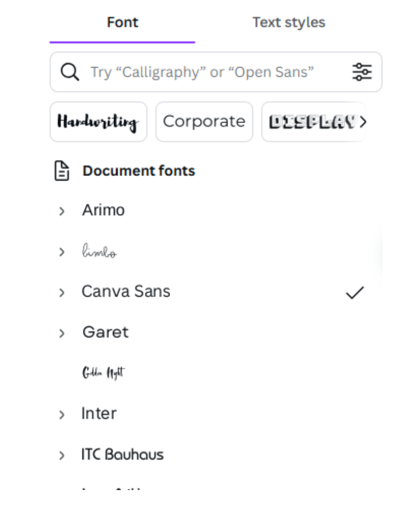The width and height of the screenshot is (420, 516).
Task: Click the search magnifier icon
Action: [69, 72]
